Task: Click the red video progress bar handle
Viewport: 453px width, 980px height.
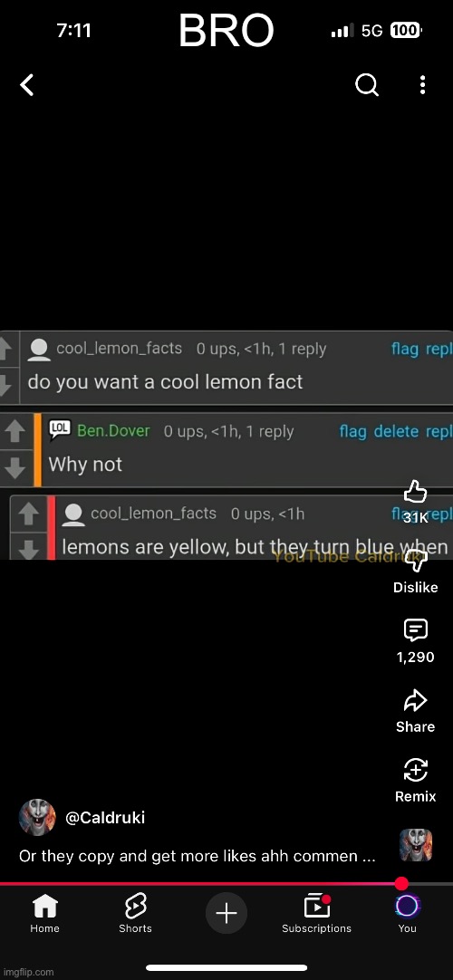Action: [401, 884]
